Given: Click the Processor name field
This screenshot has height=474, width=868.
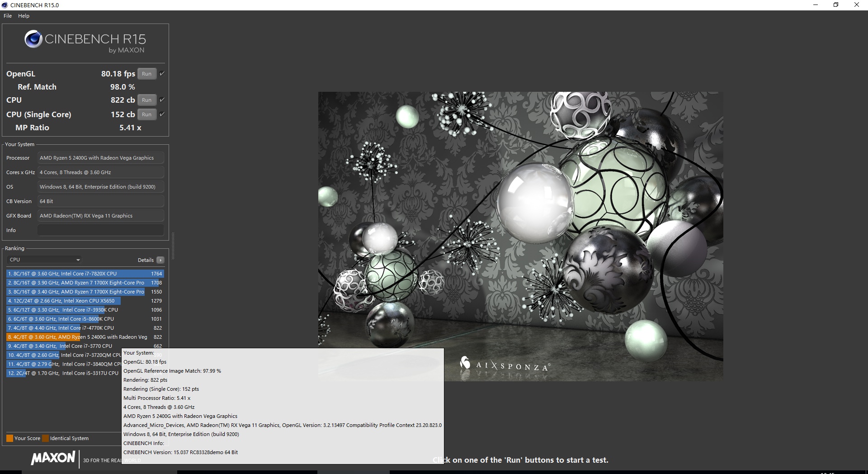Looking at the screenshot, I should pos(100,158).
